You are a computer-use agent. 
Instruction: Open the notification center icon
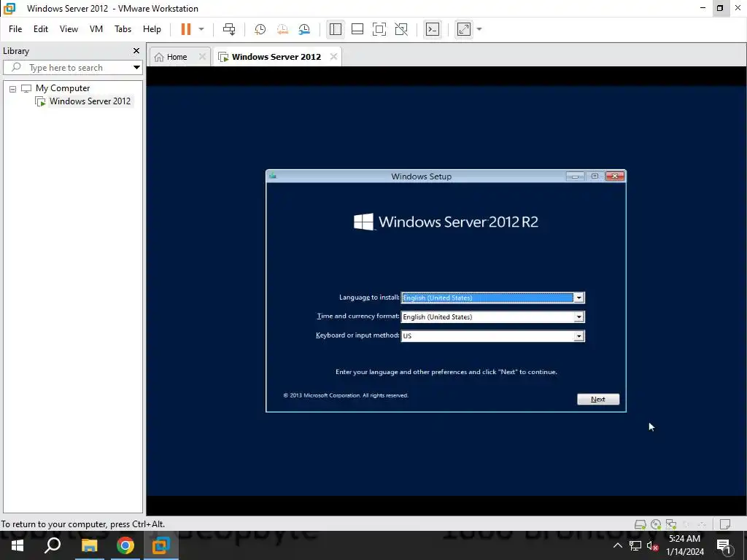click(724, 545)
